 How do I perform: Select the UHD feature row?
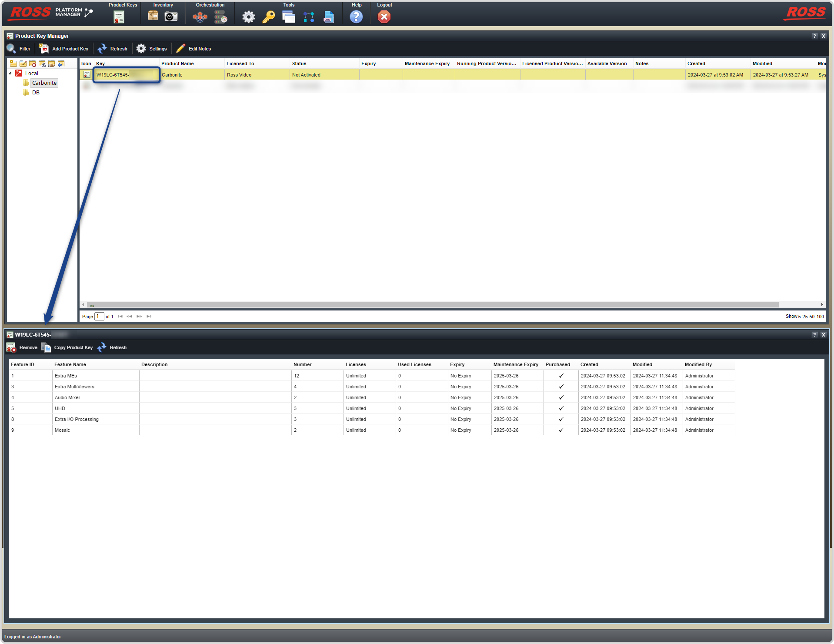[x=372, y=408]
